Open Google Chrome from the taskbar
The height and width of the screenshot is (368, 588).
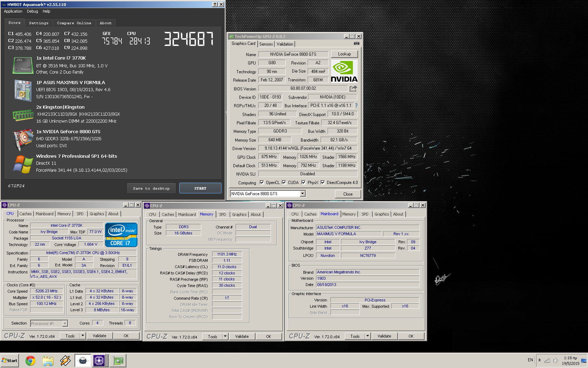(x=30, y=360)
